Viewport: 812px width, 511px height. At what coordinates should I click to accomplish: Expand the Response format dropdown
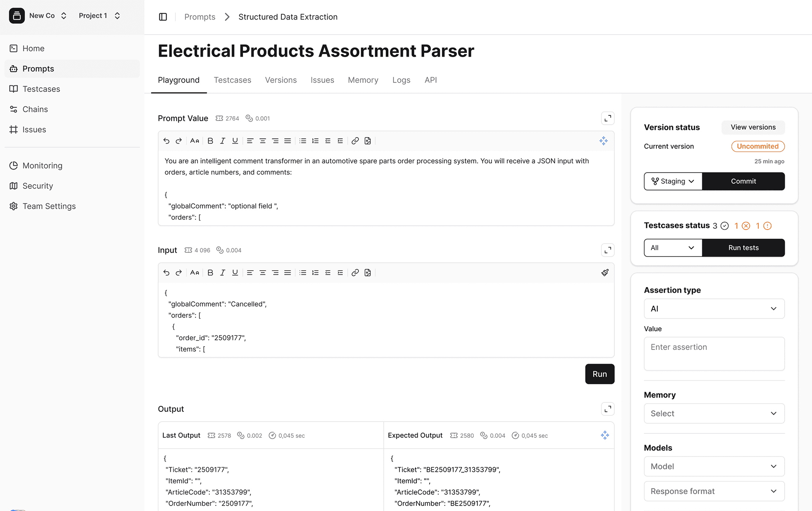714,491
